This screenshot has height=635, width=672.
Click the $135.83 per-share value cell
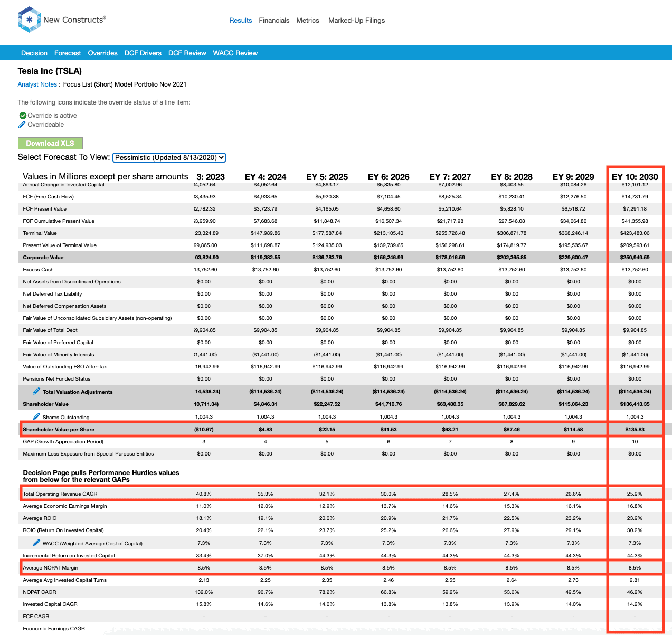pyautogui.click(x=635, y=430)
